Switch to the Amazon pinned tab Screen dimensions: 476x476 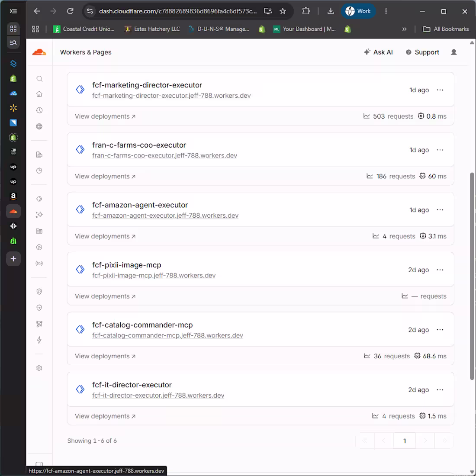pos(13,196)
